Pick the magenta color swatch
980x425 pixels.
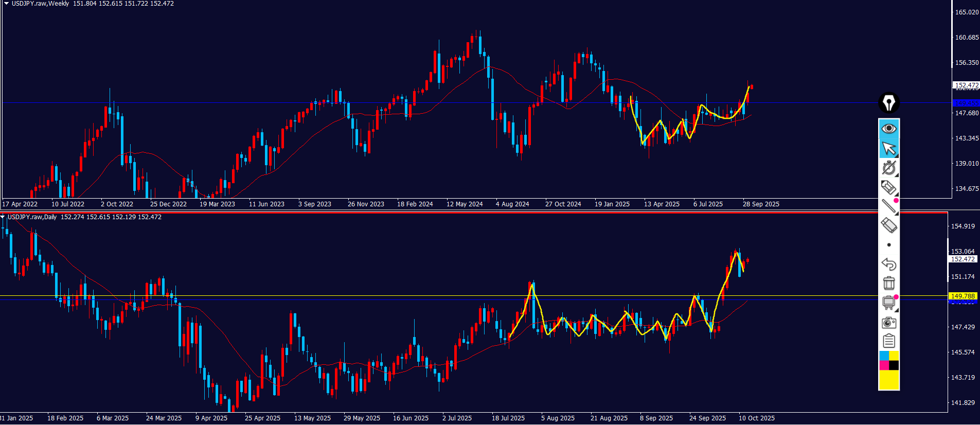point(884,365)
